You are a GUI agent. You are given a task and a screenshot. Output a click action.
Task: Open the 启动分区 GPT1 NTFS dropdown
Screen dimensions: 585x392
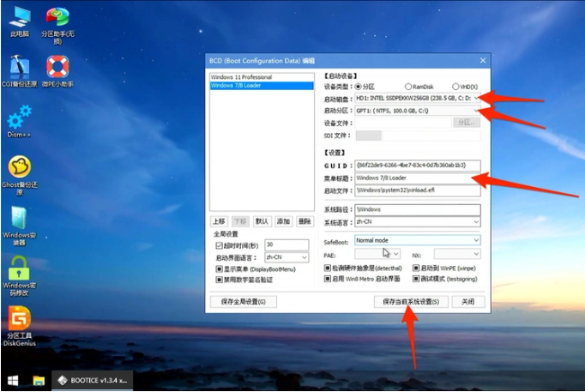click(x=418, y=111)
